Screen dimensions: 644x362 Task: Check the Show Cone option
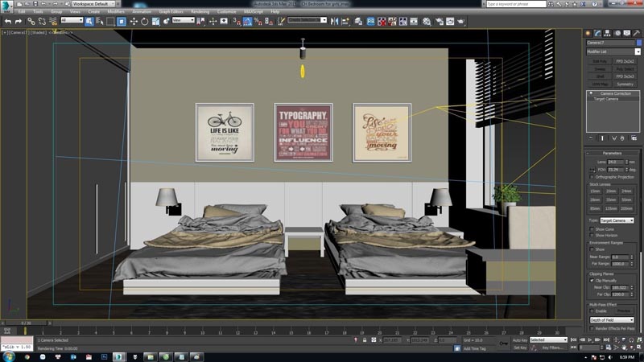592,228
